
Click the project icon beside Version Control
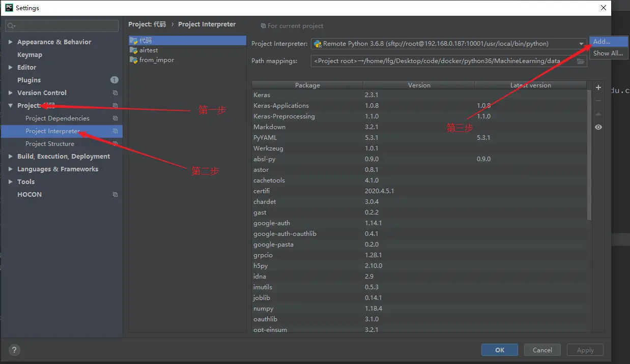pyautogui.click(x=115, y=93)
